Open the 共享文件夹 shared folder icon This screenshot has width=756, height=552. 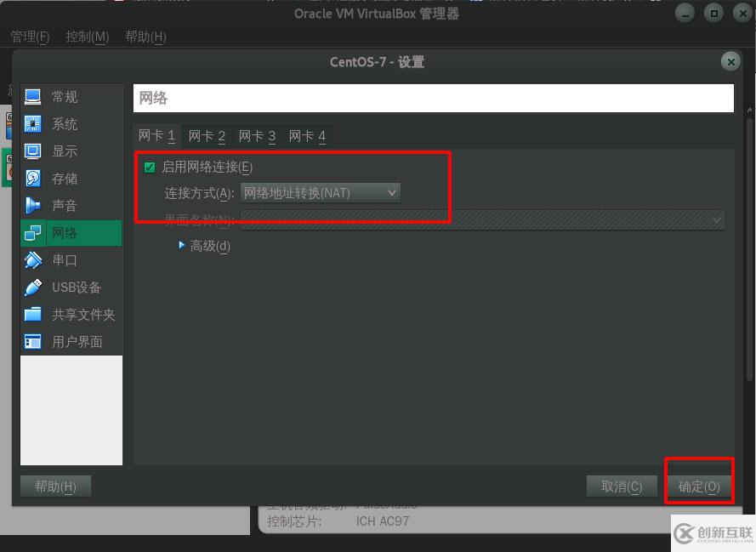(33, 315)
